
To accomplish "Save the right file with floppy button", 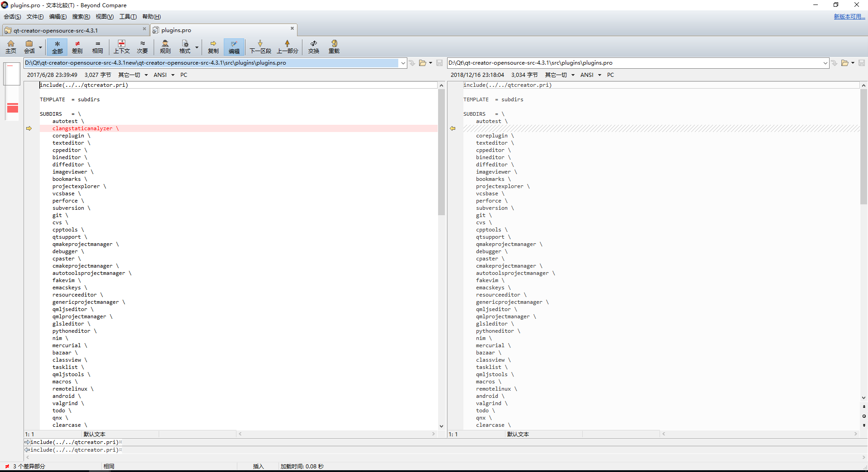I will click(x=862, y=63).
